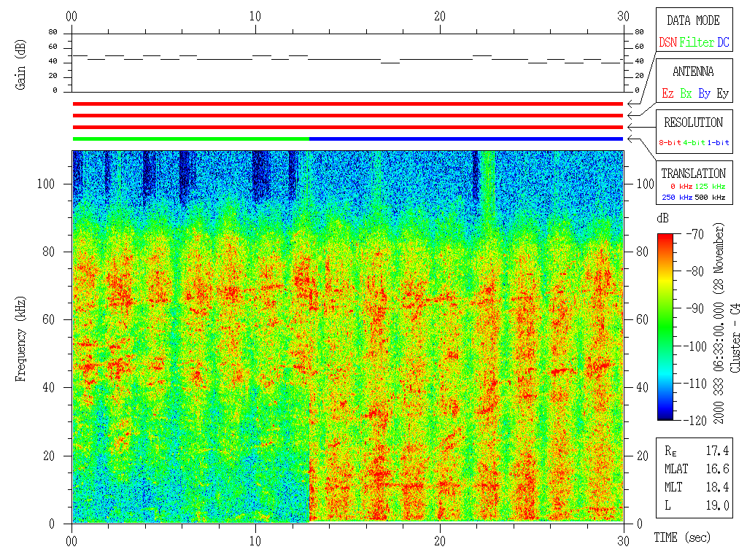Click the red DSN label in Data Mode
Screen dimensions: 747x560
667,43
